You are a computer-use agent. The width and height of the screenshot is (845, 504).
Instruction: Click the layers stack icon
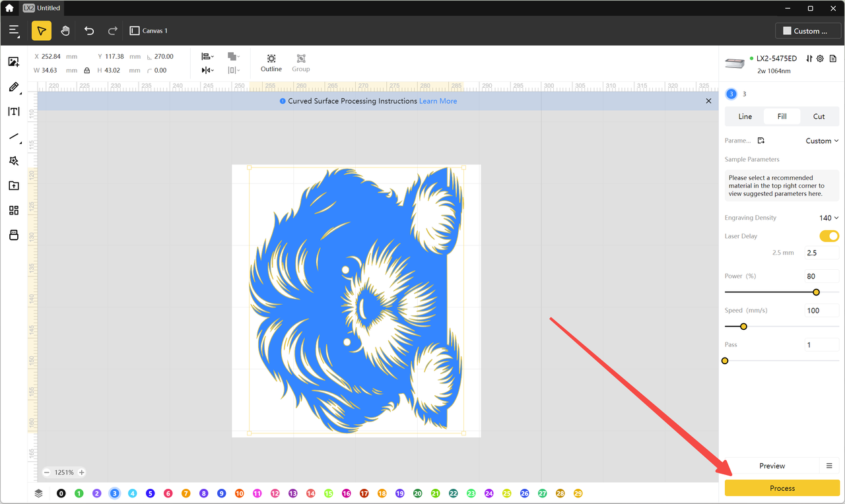(x=39, y=493)
